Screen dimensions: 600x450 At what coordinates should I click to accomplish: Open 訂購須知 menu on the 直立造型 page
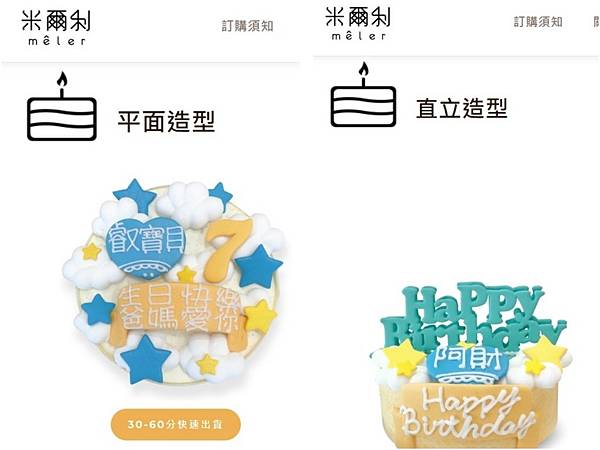click(x=538, y=22)
